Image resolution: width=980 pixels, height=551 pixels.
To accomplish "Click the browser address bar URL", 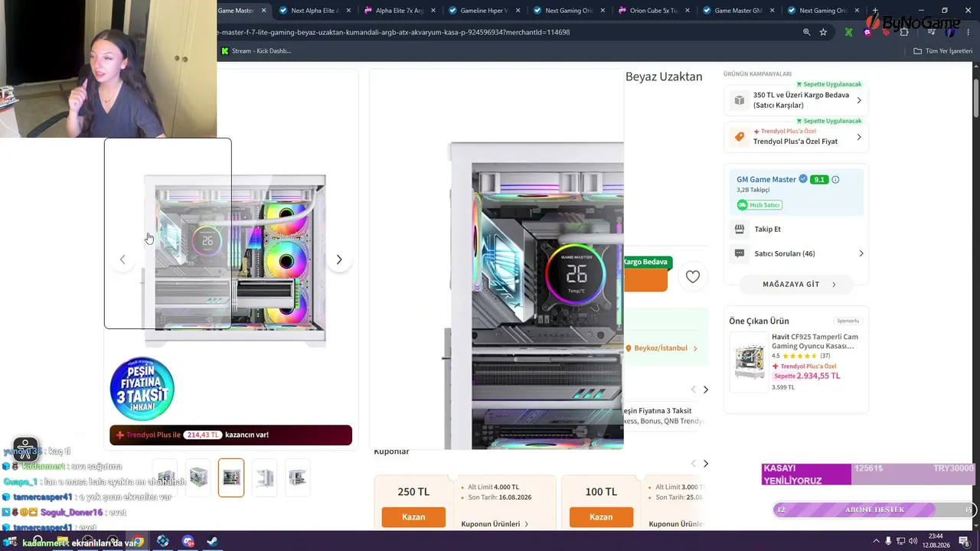I will click(x=394, y=32).
